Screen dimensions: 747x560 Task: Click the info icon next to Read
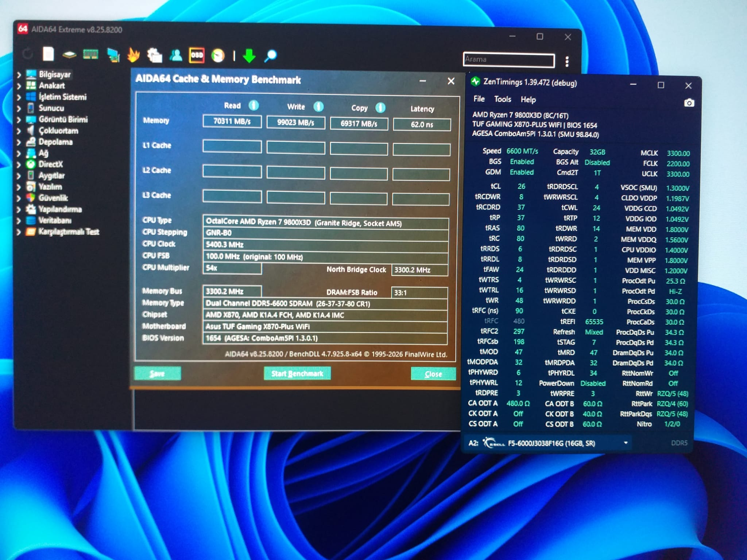click(253, 105)
